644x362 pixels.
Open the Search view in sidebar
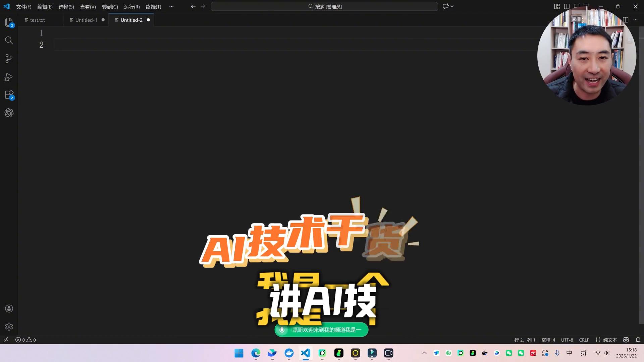point(9,41)
